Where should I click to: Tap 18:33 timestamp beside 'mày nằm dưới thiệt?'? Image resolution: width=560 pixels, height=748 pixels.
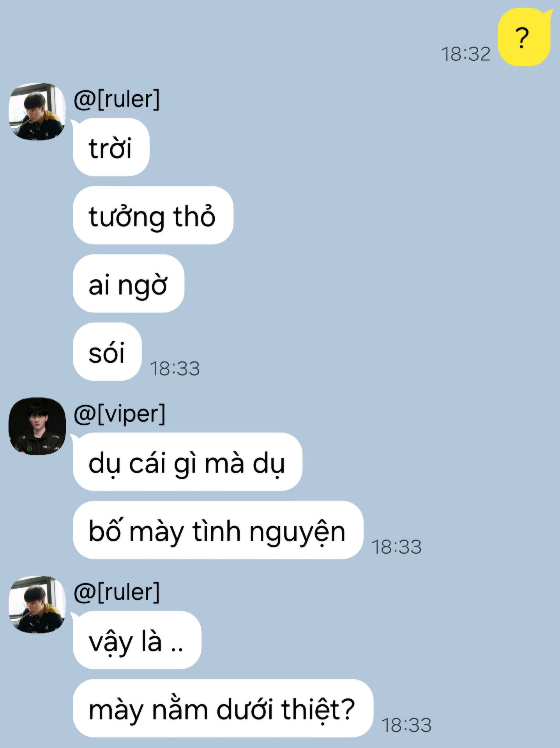tap(406, 725)
